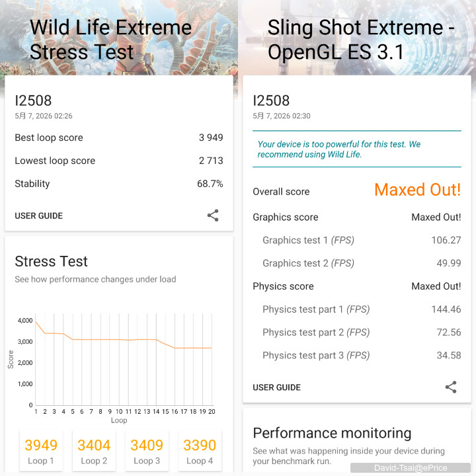Image resolution: width=476 pixels, height=476 pixels.
Task: Click the Best loop score row
Action: tap(119, 138)
